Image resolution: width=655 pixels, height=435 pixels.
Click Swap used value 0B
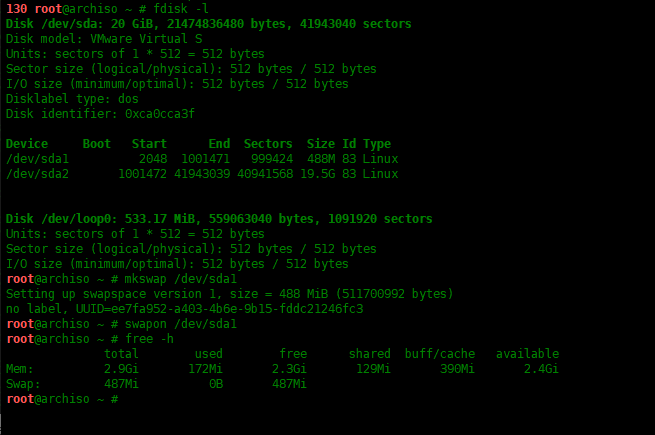pyautogui.click(x=216, y=384)
